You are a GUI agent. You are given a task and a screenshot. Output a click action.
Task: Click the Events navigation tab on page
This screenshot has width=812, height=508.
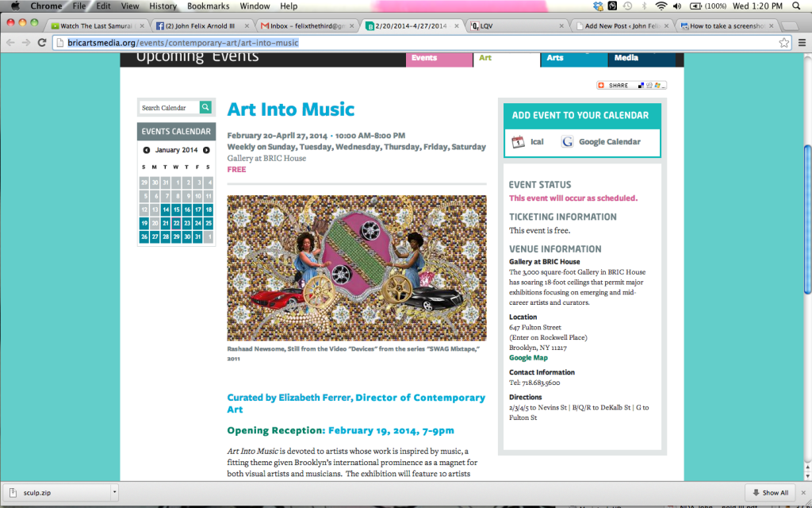[x=439, y=59]
